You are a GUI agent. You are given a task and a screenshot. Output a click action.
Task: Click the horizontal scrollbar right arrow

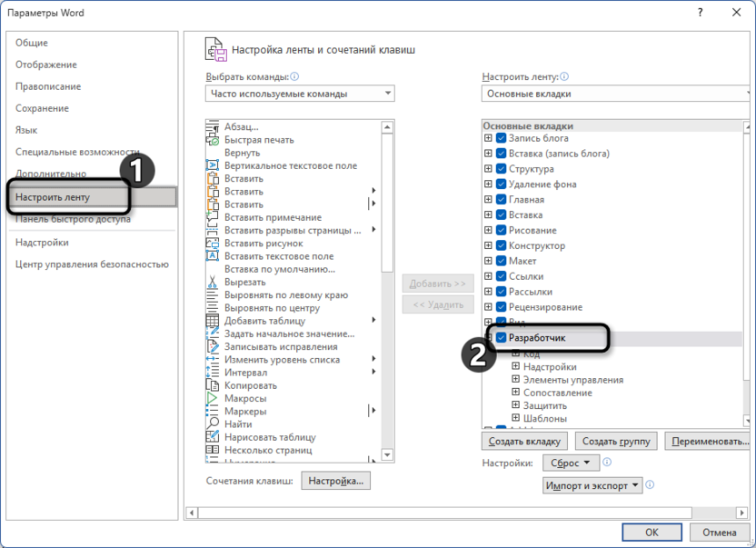click(742, 513)
